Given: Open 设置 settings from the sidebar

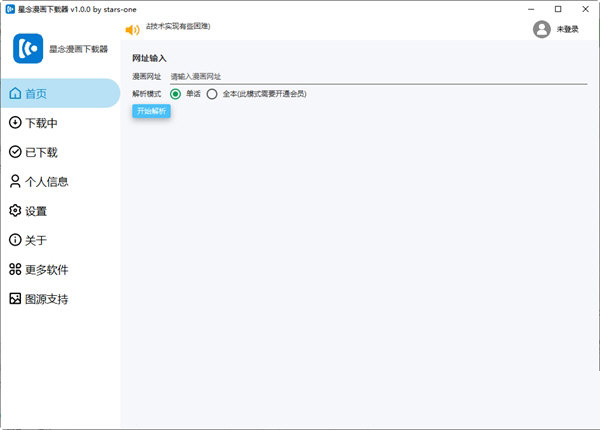Looking at the screenshot, I should click(x=35, y=211).
